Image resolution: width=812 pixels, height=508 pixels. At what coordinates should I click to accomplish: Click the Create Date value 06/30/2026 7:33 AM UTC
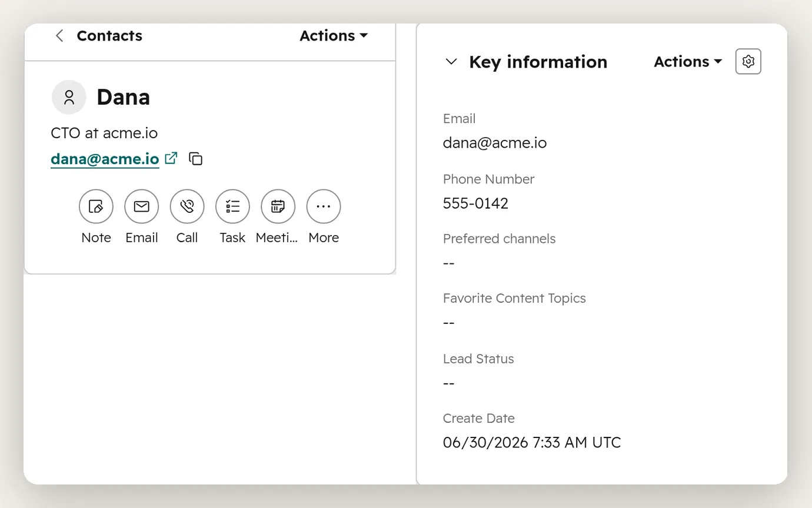pyautogui.click(x=532, y=443)
